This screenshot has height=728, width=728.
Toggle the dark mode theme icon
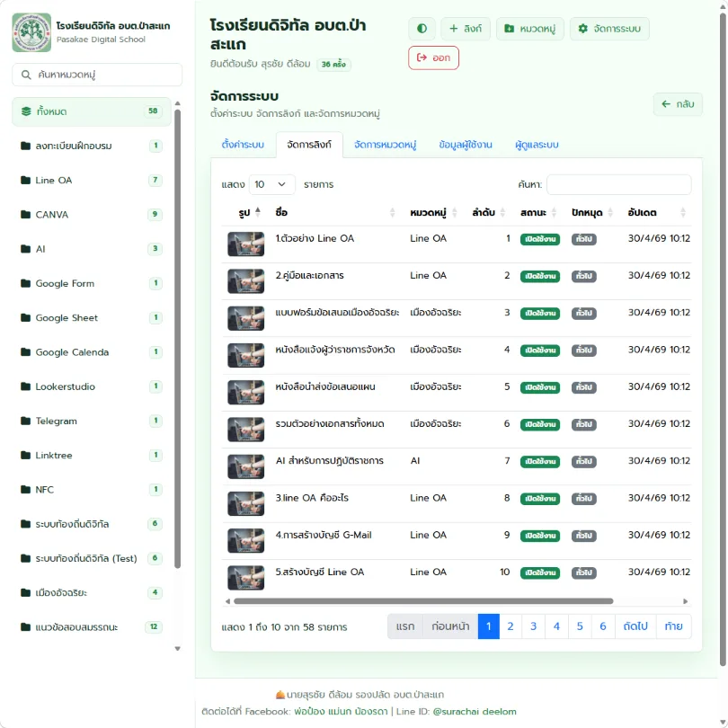[422, 29]
